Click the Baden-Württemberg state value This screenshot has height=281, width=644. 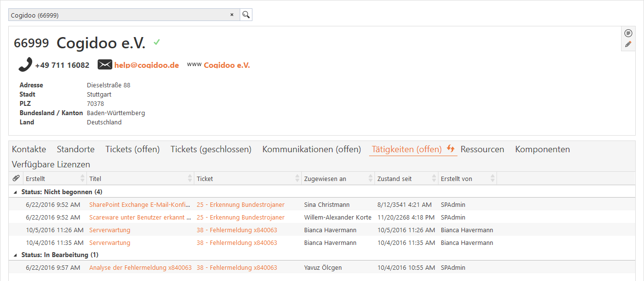click(116, 113)
